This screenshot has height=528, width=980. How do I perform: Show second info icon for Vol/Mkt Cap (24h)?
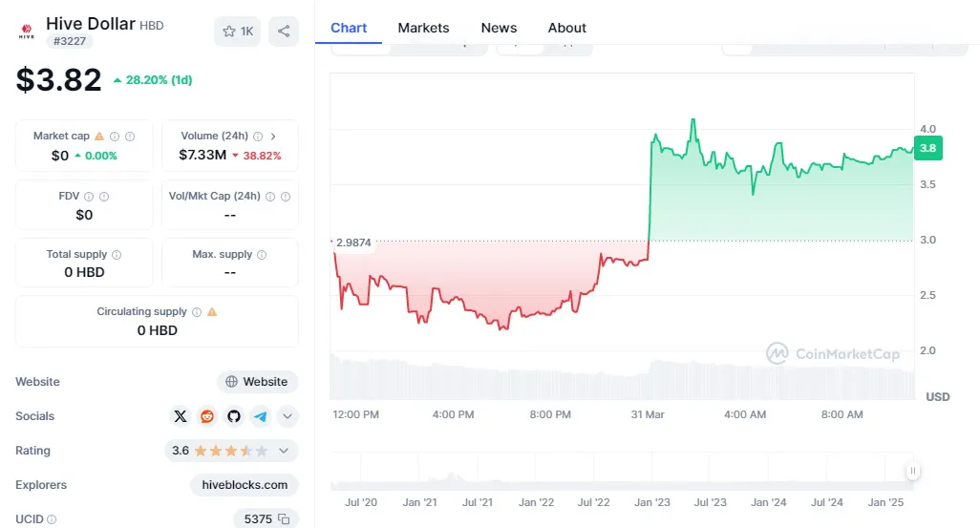[x=285, y=196]
